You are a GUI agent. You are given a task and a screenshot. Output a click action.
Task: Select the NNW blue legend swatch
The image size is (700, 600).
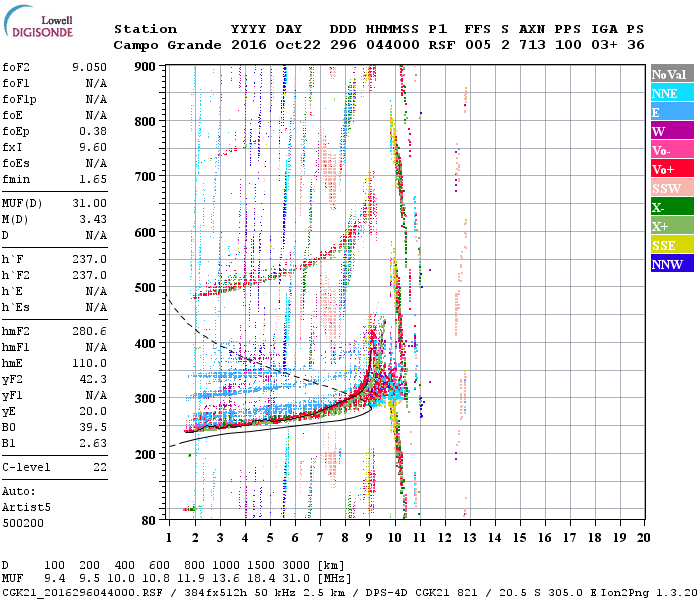point(672,263)
